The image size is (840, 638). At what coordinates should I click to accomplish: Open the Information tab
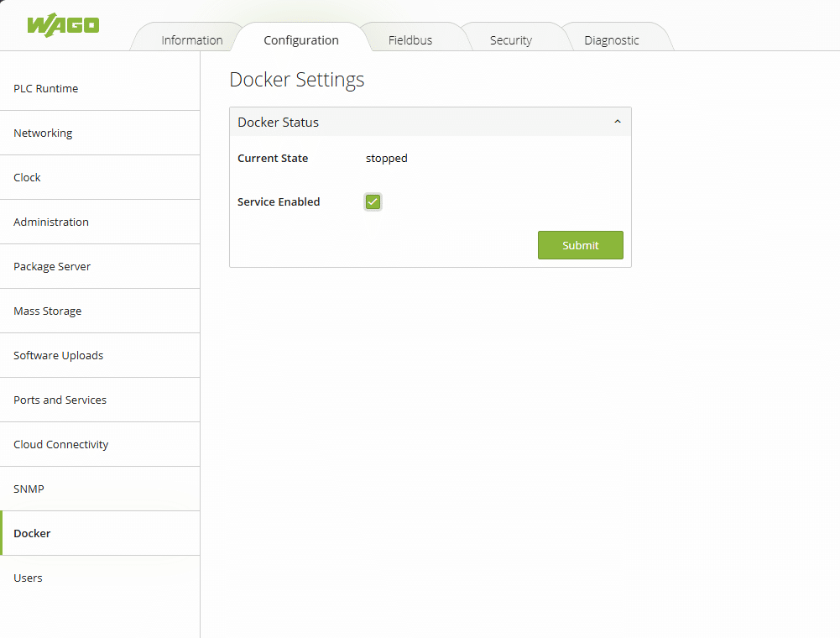click(x=192, y=40)
